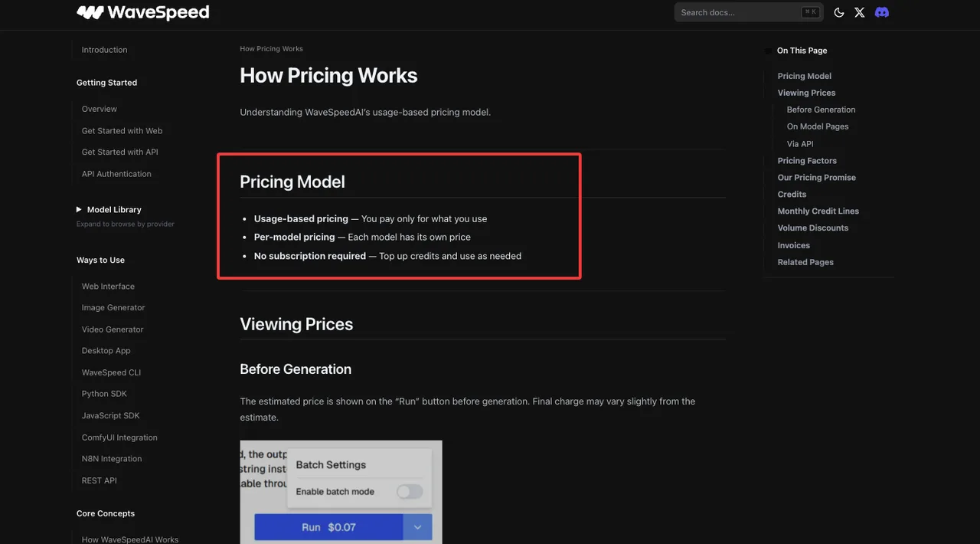Toggle dark mode moon icon
This screenshot has height=544, width=980.
click(839, 12)
